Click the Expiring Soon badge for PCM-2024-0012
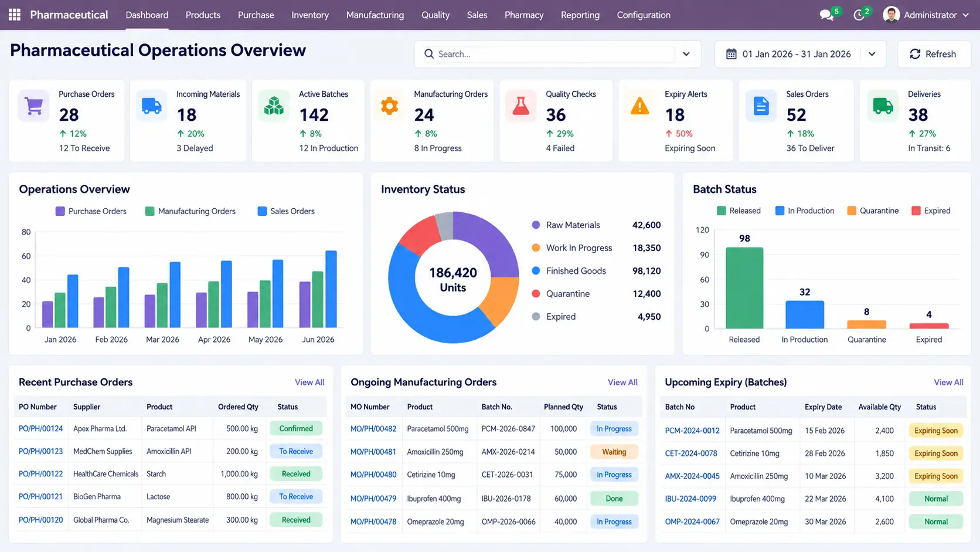The height and width of the screenshot is (552, 980). (x=935, y=431)
